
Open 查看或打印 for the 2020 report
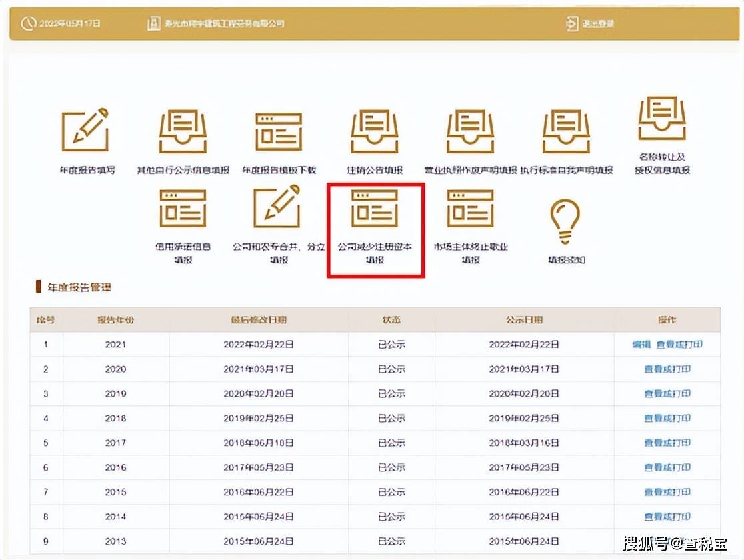pyautogui.click(x=668, y=369)
